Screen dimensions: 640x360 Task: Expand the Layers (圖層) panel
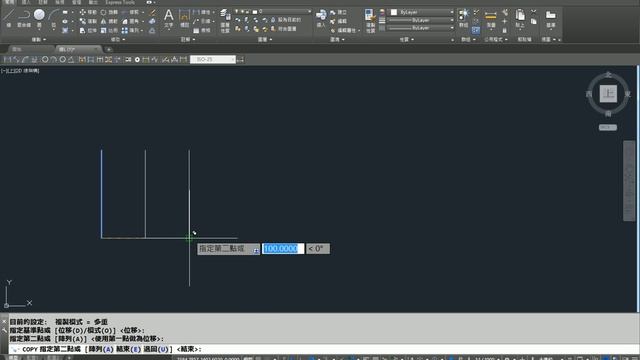(265, 40)
